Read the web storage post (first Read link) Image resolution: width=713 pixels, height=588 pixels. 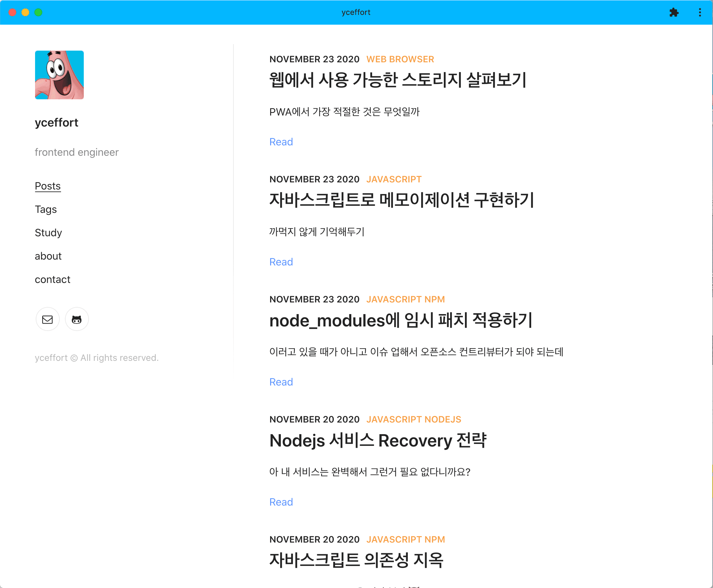coord(281,142)
